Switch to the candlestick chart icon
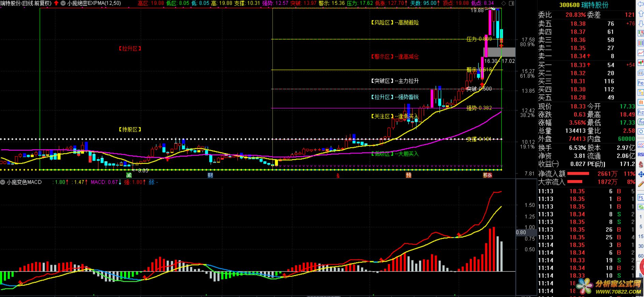Screen dimensions: 644x297 (x=641, y=63)
